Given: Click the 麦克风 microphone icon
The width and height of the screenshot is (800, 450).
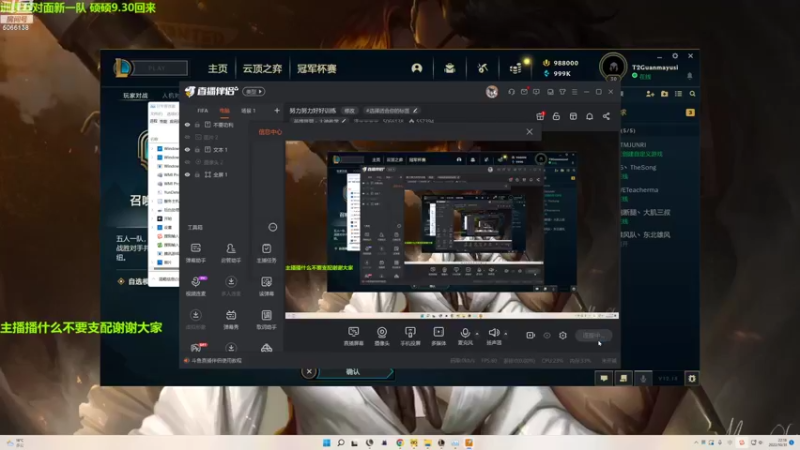Looking at the screenshot, I should click(465, 333).
